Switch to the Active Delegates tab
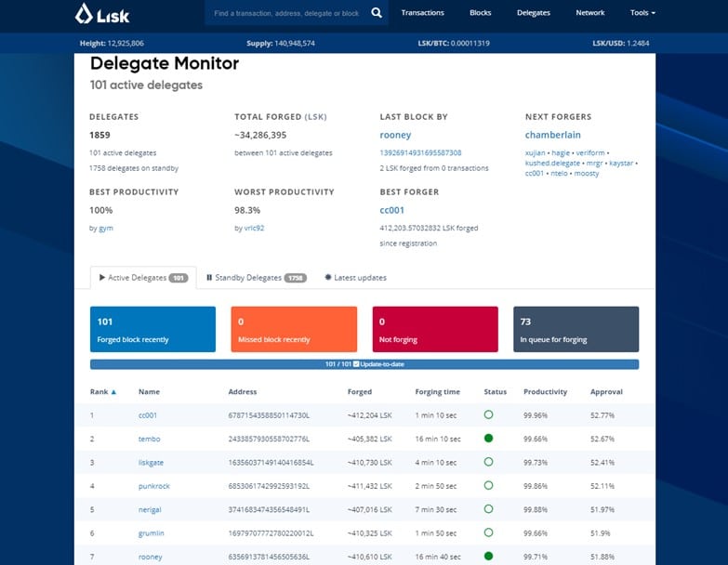This screenshot has height=565, width=728. click(x=143, y=278)
